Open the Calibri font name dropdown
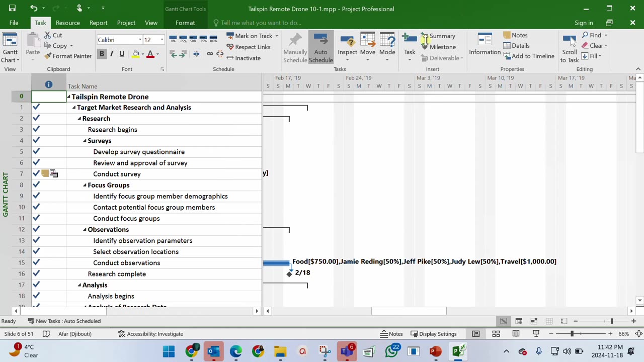Viewport: 644px width, 362px height. tap(140, 40)
